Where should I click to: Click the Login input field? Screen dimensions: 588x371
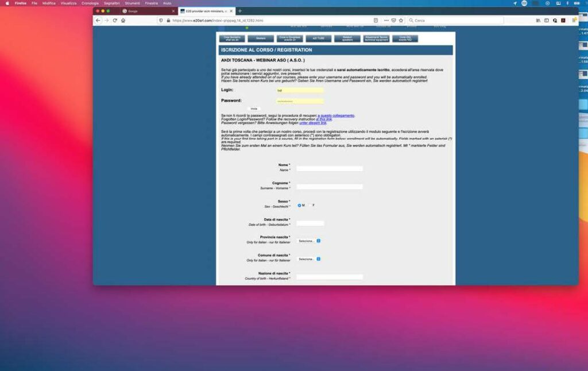point(300,90)
